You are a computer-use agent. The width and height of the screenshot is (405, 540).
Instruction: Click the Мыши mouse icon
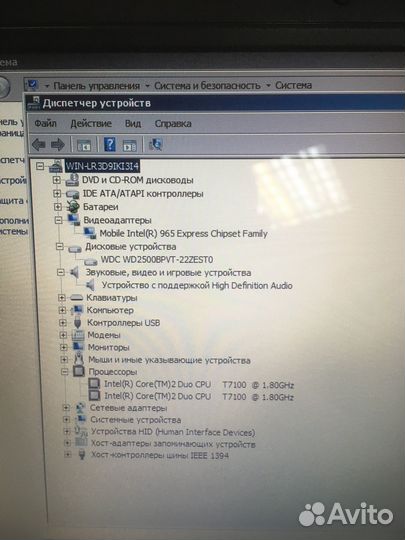(x=79, y=359)
